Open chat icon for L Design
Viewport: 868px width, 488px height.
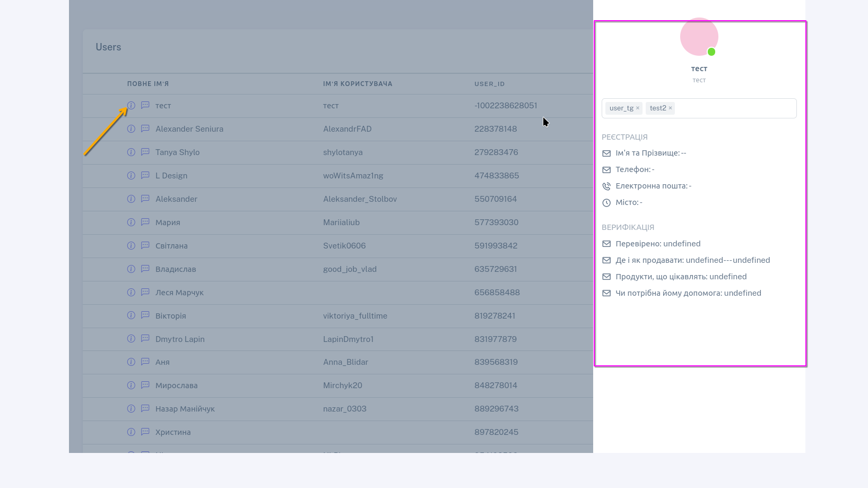click(145, 176)
